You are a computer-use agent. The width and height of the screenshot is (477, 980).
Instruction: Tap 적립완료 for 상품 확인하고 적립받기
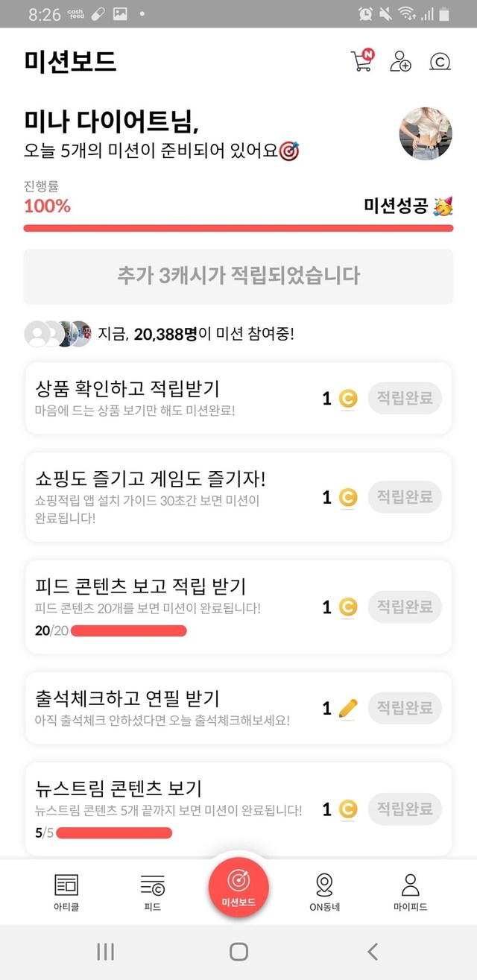pos(405,399)
